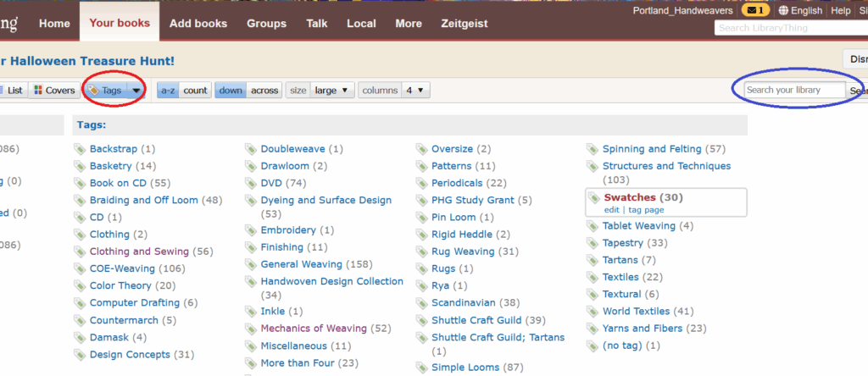868x376 pixels.
Task: Open the Zeitgeist tab
Action: click(x=464, y=23)
